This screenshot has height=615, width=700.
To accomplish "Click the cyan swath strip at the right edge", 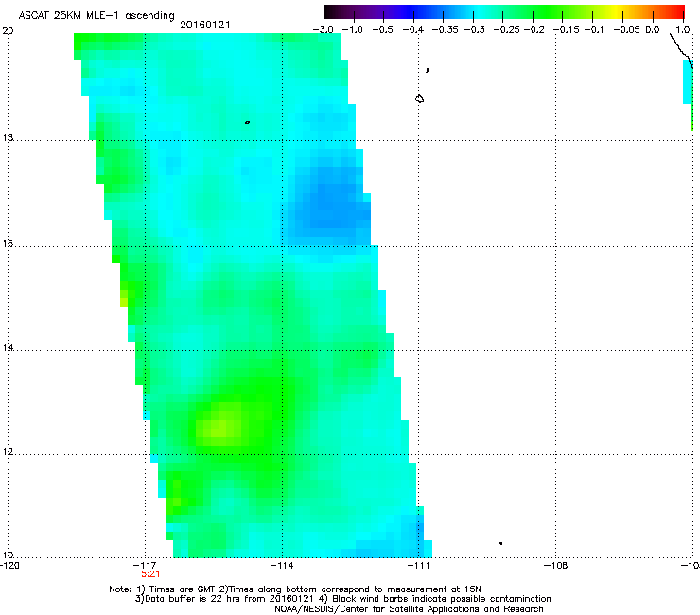I will point(687,82).
